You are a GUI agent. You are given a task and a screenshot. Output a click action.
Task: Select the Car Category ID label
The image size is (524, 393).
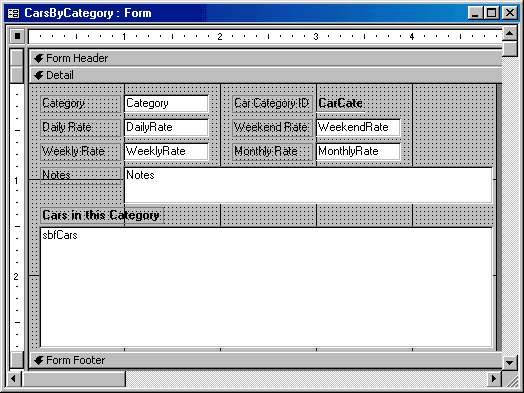[x=272, y=104]
